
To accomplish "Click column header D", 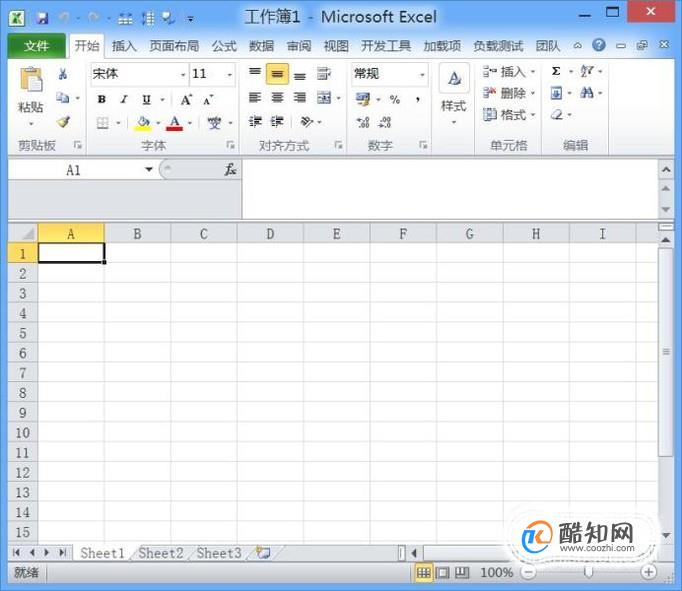I will click(x=270, y=234).
